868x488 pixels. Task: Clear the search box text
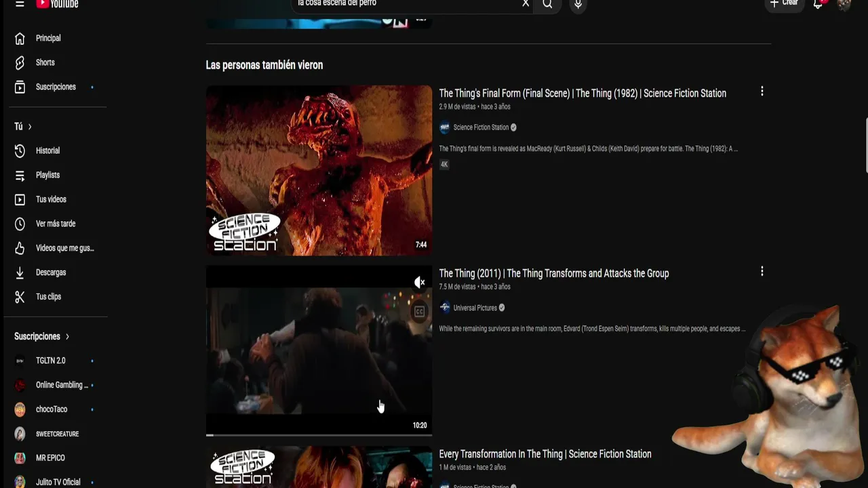(526, 3)
